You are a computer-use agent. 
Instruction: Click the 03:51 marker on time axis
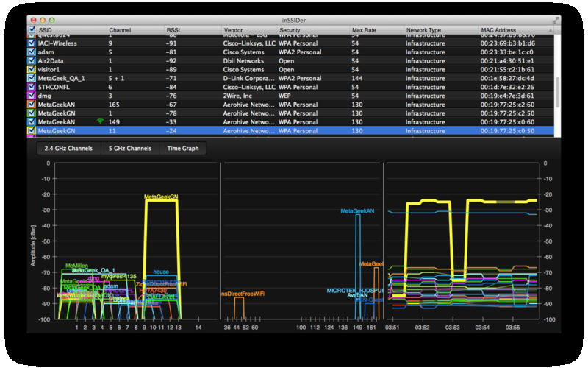pyautogui.click(x=392, y=328)
